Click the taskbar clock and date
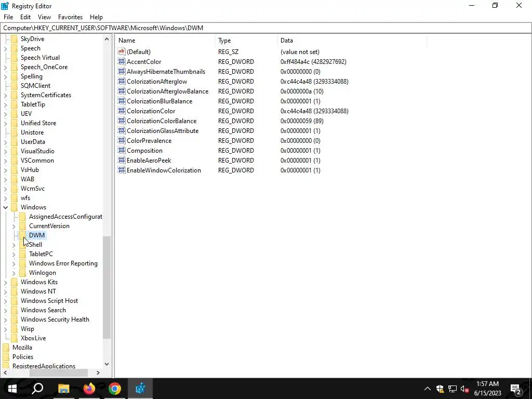Image resolution: width=532 pixels, height=399 pixels. (x=487, y=389)
